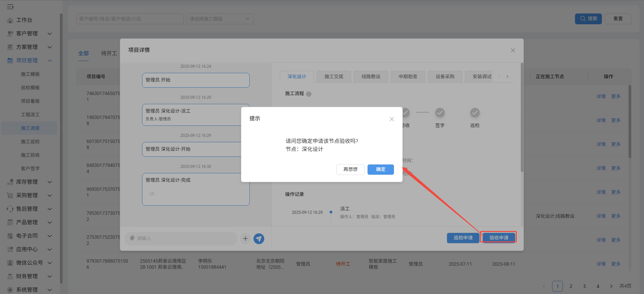
Task: Expand 客户管理 menu chevron
Action: [50, 34]
